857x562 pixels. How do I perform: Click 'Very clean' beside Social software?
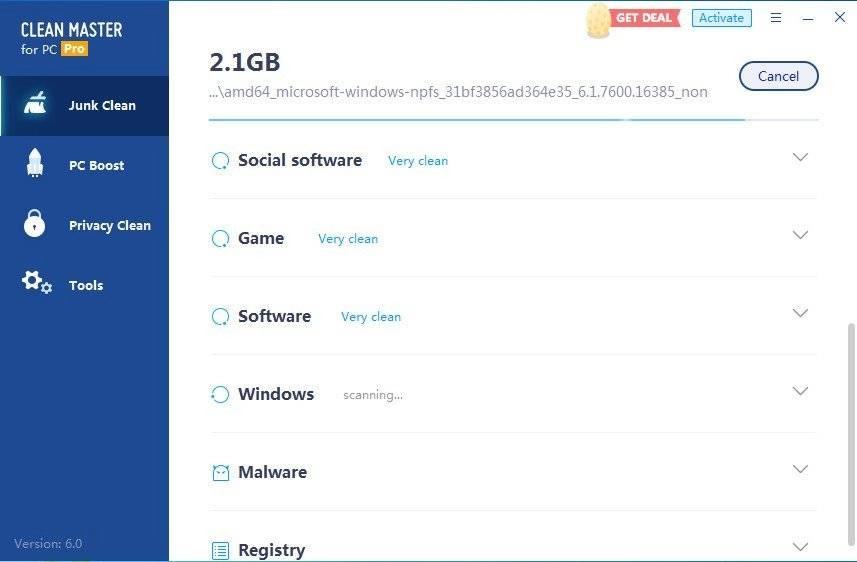(418, 161)
